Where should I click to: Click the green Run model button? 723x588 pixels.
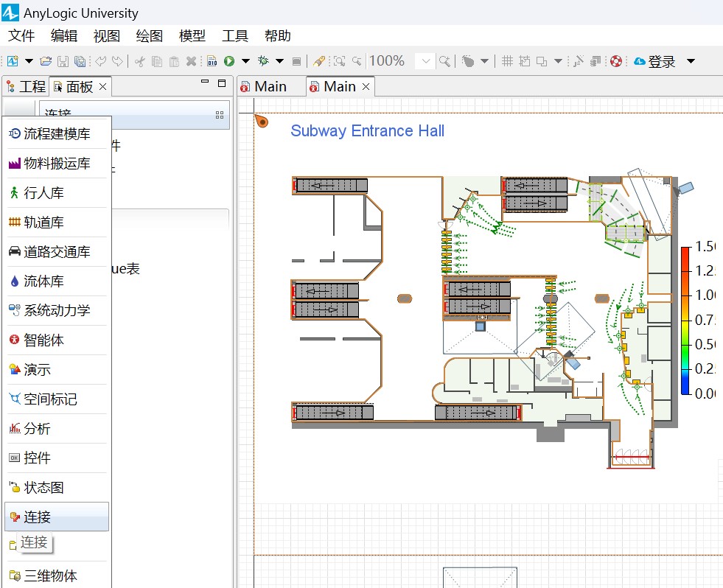229,61
